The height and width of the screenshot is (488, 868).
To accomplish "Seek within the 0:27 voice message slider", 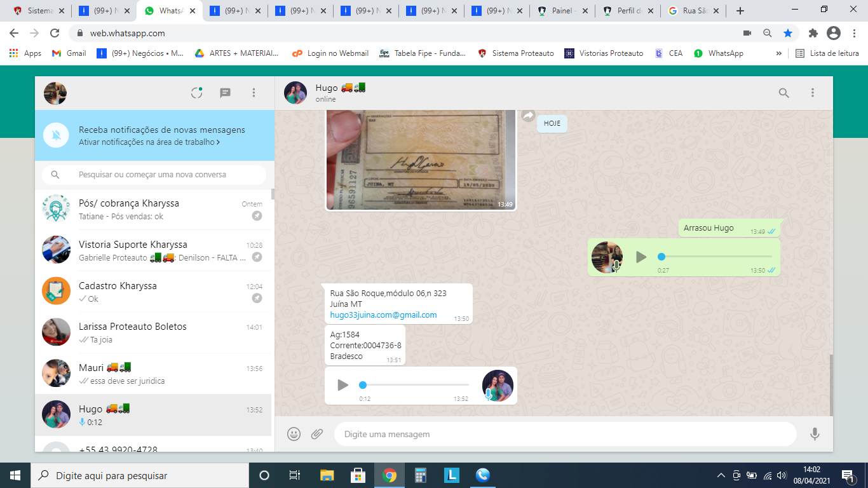I will click(x=716, y=257).
